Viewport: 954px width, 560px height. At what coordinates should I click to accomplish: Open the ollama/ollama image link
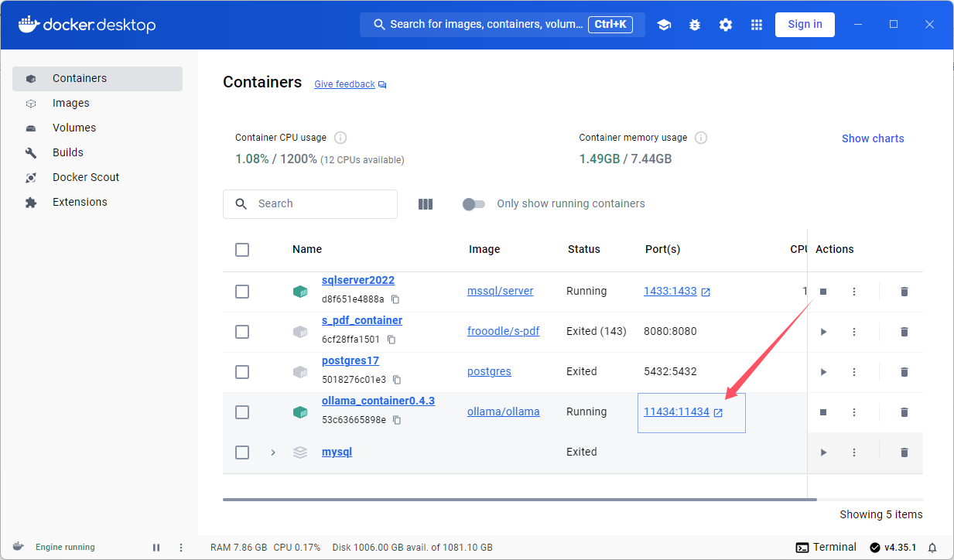click(504, 412)
